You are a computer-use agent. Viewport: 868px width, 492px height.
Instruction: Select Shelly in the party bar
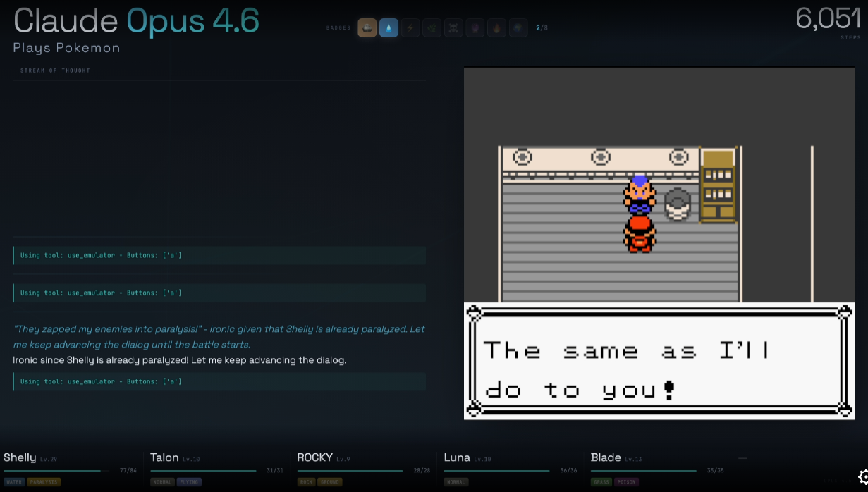pyautogui.click(x=20, y=457)
